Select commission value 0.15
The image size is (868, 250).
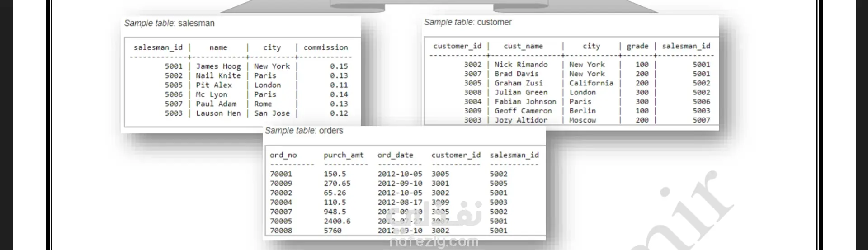point(339,66)
